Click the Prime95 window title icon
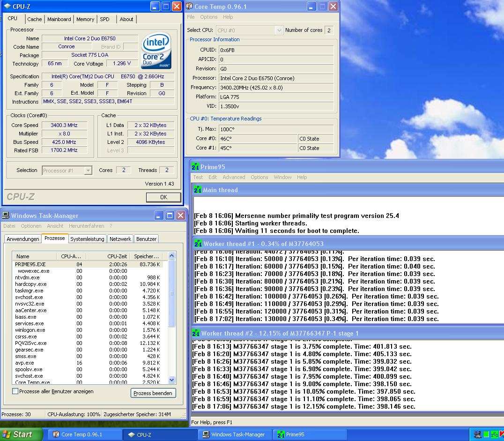504x441 pixels. (x=195, y=167)
